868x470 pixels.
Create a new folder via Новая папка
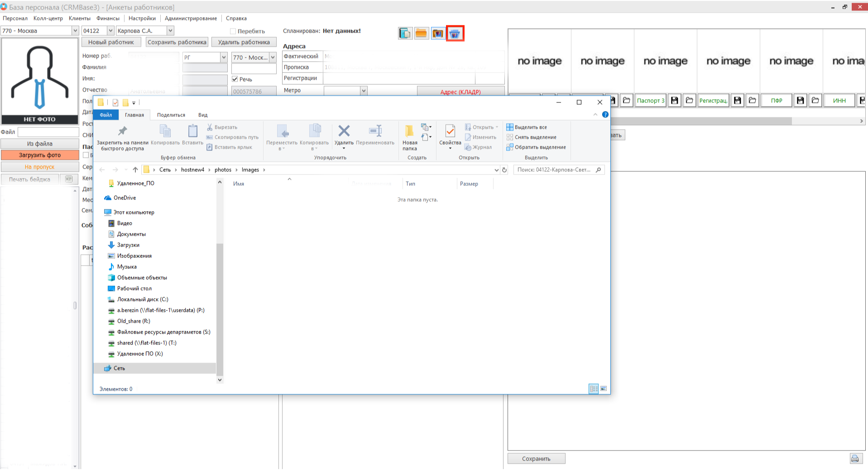[409, 138]
